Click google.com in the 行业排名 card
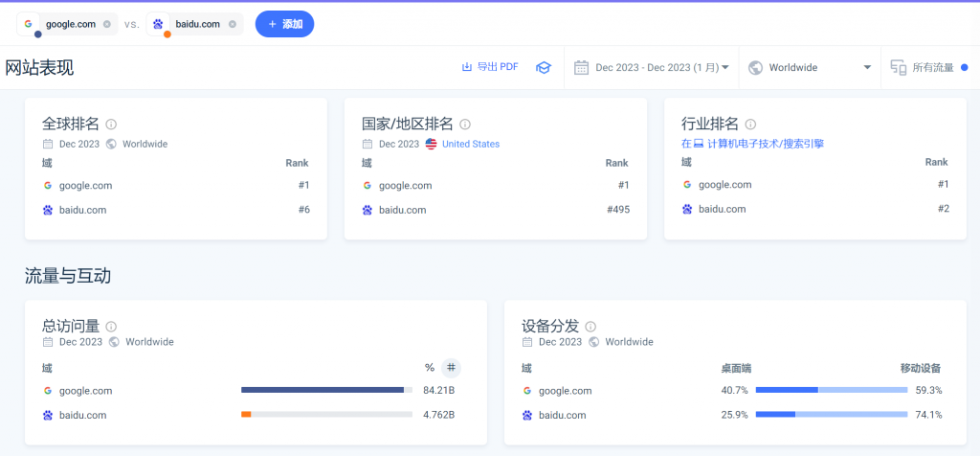Viewport: 980px width, 456px height. (725, 185)
